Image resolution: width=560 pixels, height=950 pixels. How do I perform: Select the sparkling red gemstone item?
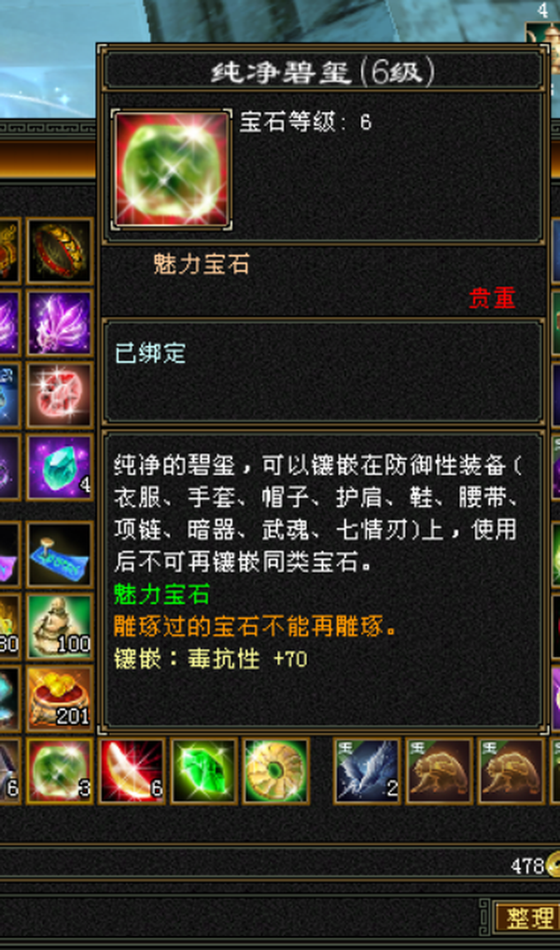point(60,395)
